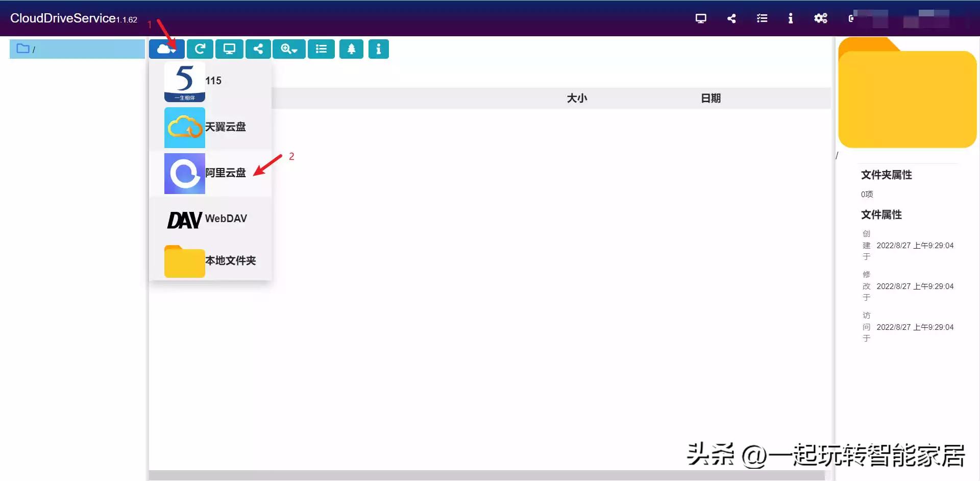Image resolution: width=980 pixels, height=481 pixels.
Task: Click the monitor mount icon in toolbar
Action: point(229,49)
